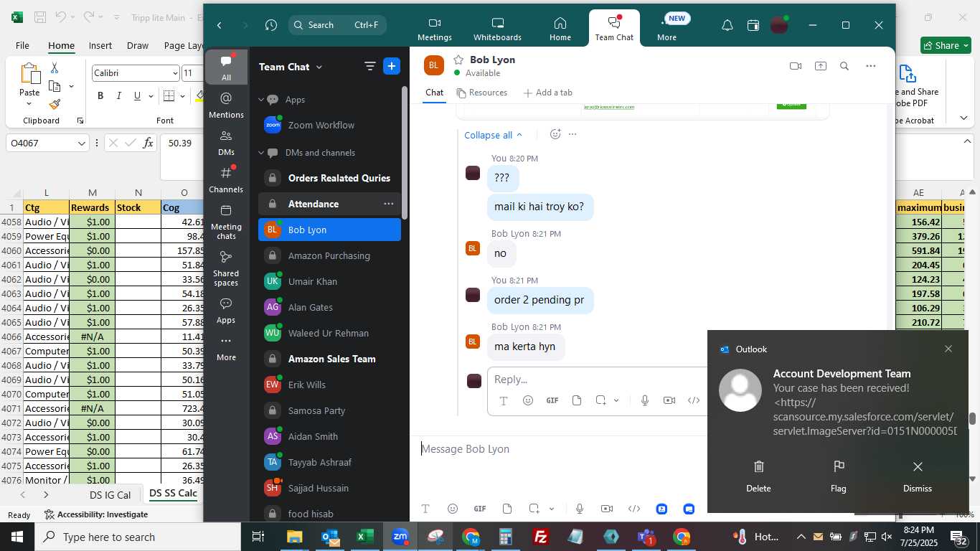Collapse DMs and channels section
980x551 pixels.
tap(262, 153)
